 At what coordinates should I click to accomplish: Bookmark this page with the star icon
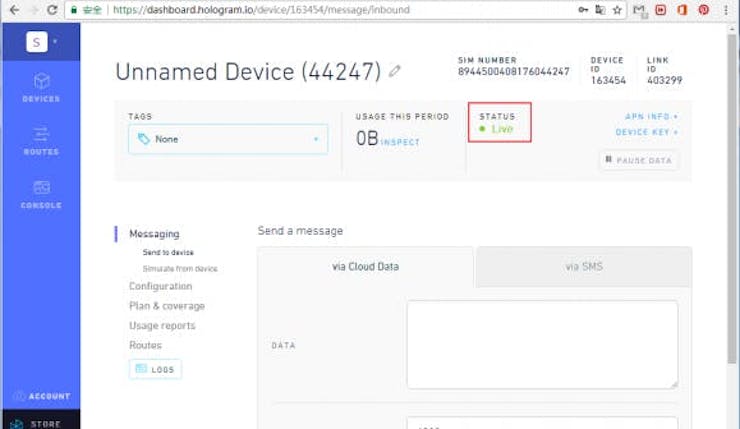(617, 10)
